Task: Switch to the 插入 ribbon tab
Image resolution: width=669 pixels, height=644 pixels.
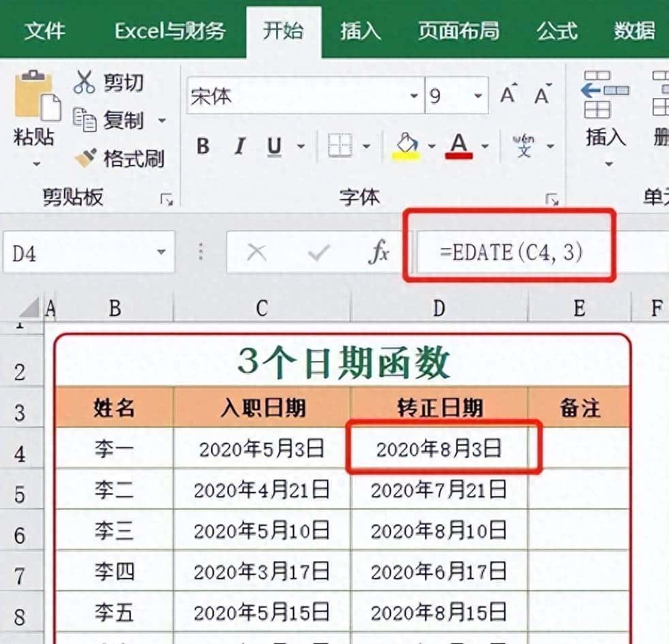Action: coord(359,31)
